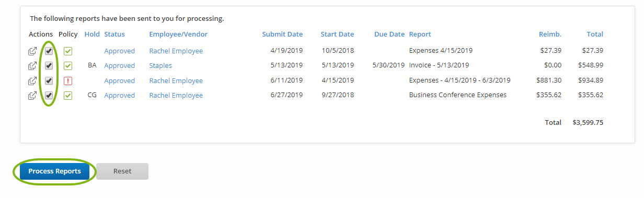Click the Process Reports button
644x198 pixels.
[x=55, y=171]
